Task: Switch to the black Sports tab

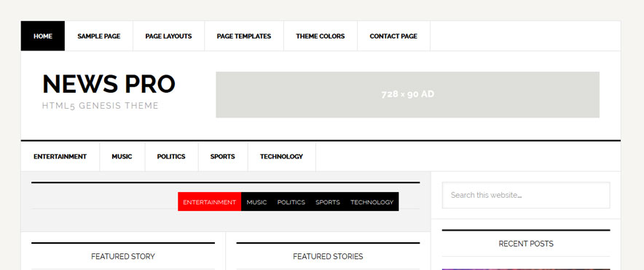Action: click(x=328, y=201)
